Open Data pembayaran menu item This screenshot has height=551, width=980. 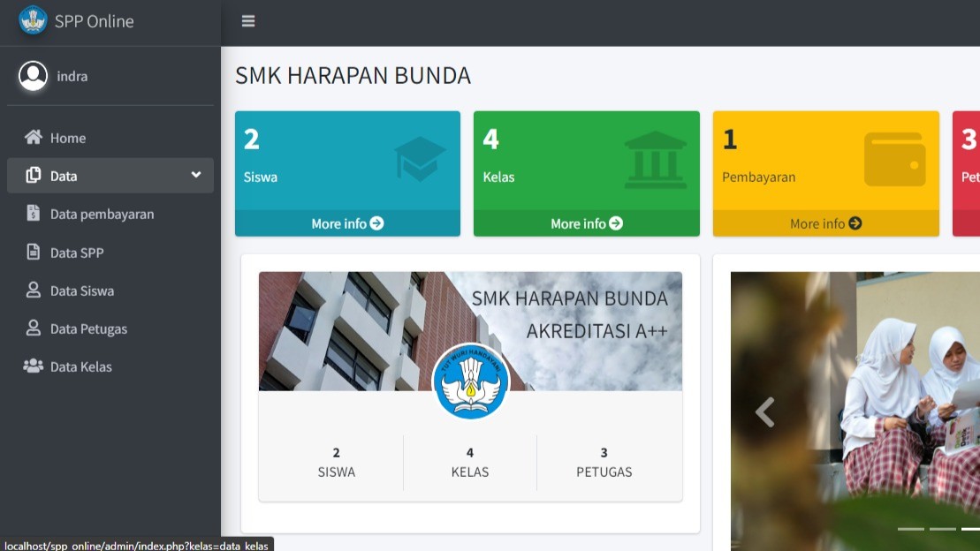110,214
